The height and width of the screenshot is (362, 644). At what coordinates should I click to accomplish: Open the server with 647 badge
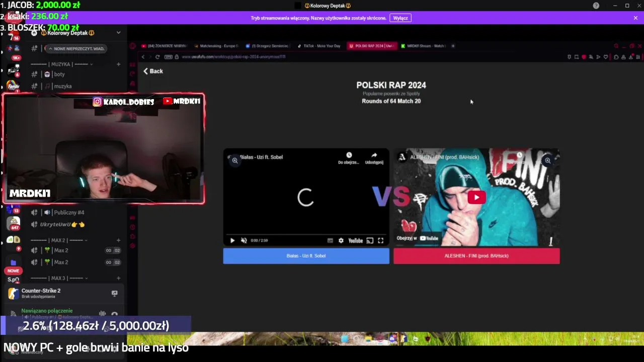[x=14, y=223]
